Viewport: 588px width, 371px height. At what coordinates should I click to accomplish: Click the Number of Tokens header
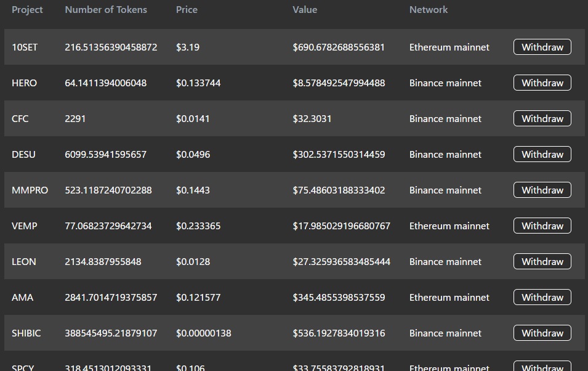pos(106,10)
